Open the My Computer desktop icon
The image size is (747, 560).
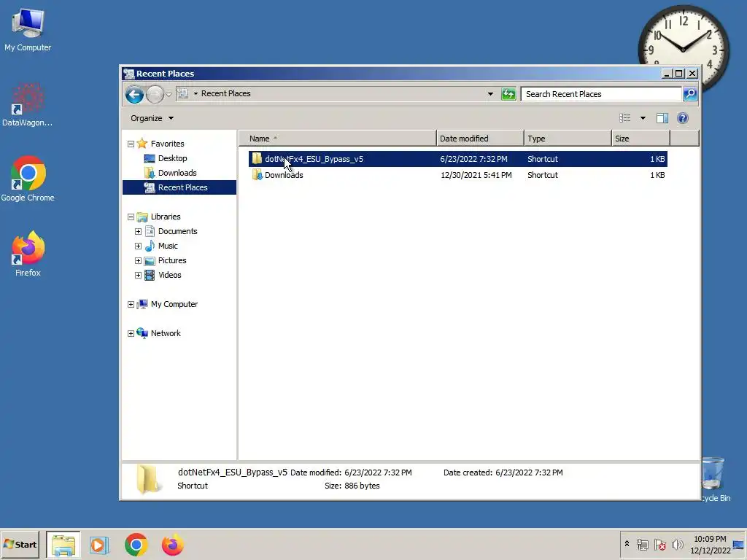[28, 30]
